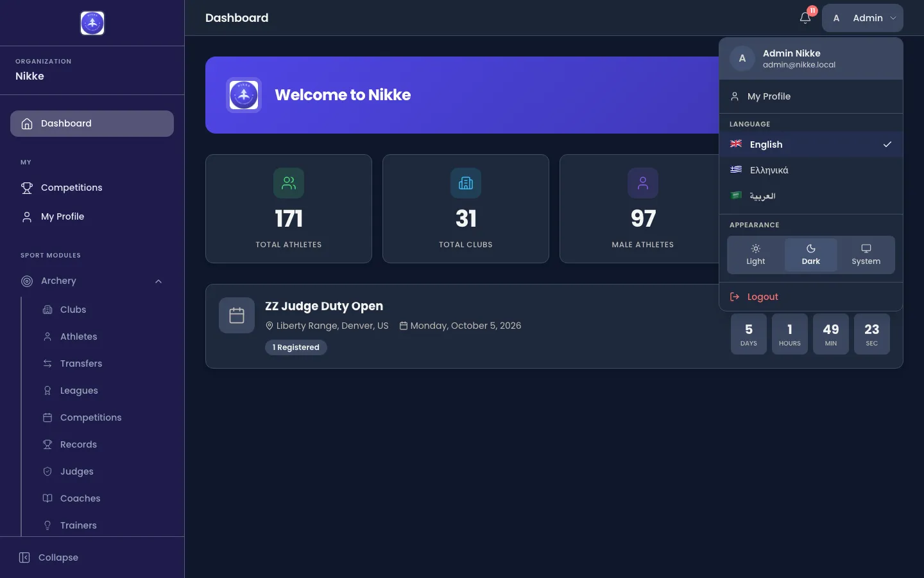Open Archery Judges
924x578 pixels.
103,471
